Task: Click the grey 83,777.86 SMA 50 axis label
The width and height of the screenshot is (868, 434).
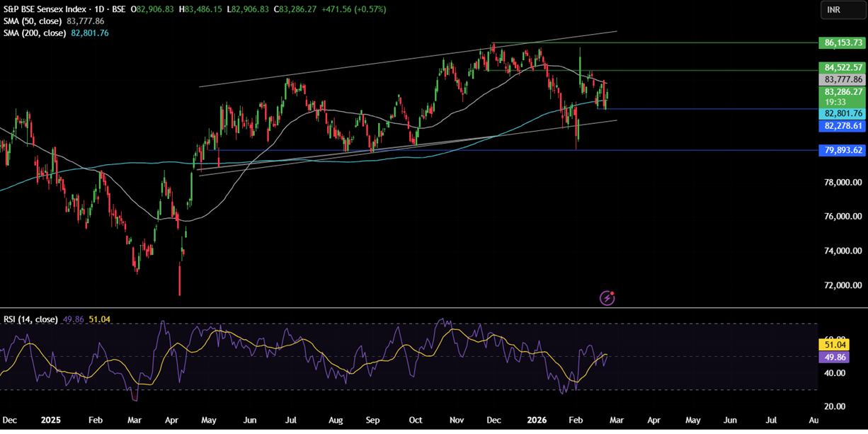Action: (x=843, y=80)
